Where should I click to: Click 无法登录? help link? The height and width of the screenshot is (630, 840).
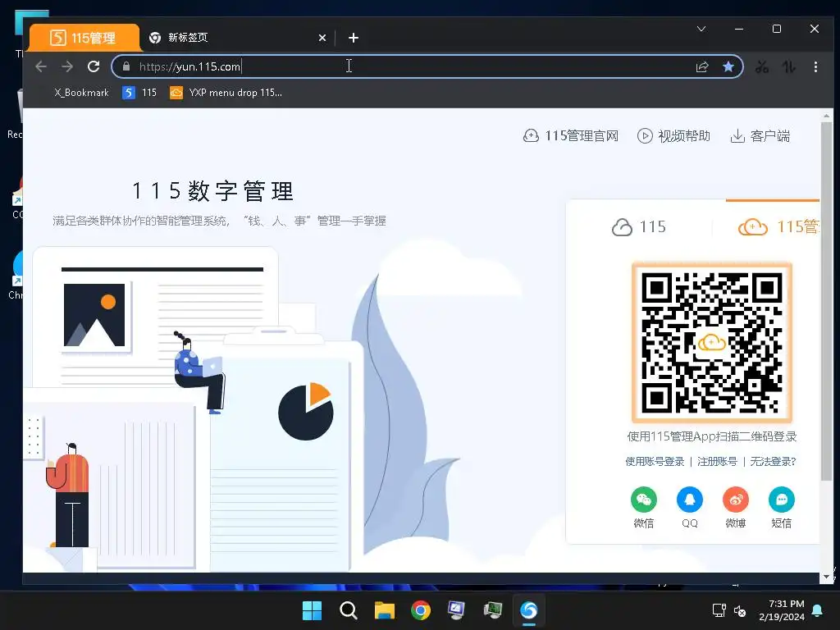point(773,461)
